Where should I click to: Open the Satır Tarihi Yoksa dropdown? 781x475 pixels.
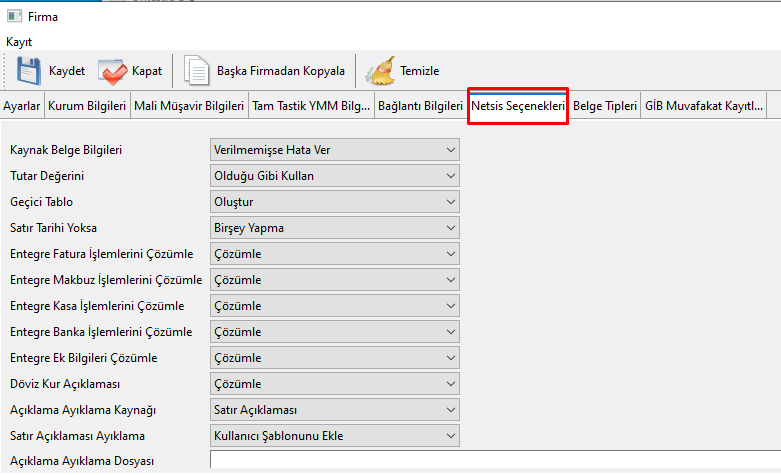(x=334, y=228)
